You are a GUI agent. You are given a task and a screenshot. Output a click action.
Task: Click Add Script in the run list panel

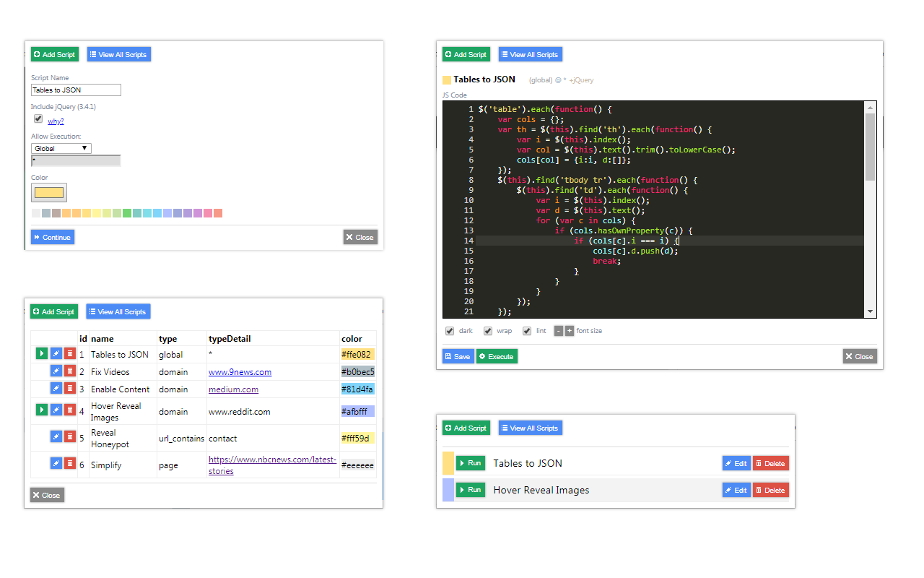tap(466, 428)
